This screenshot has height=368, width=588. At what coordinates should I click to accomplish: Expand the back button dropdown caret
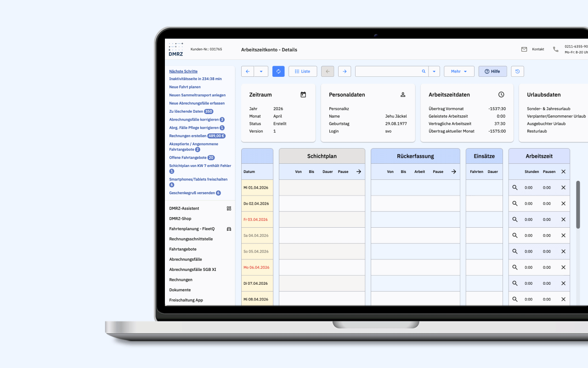point(261,71)
